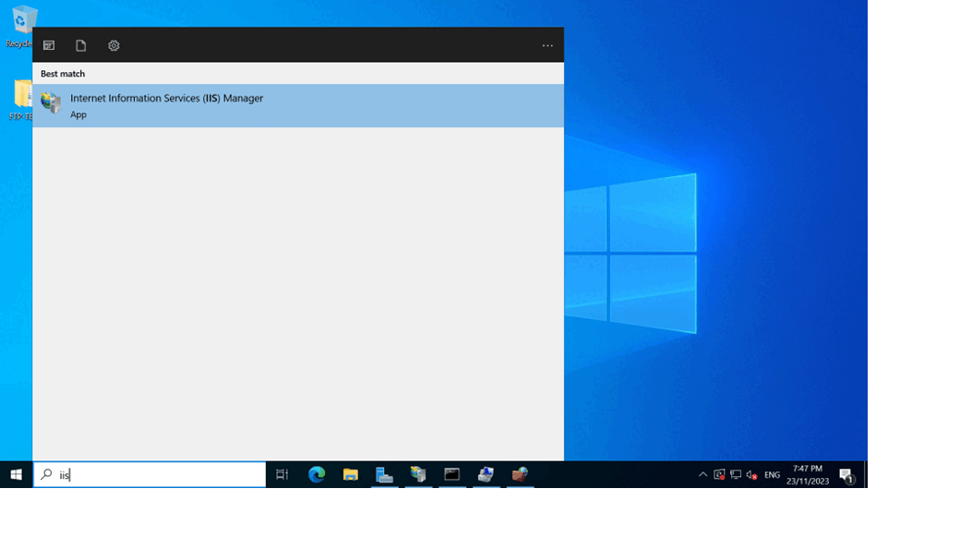
Task: Switch to the Windows Firewall taskbar app
Action: pyautogui.click(x=521, y=475)
